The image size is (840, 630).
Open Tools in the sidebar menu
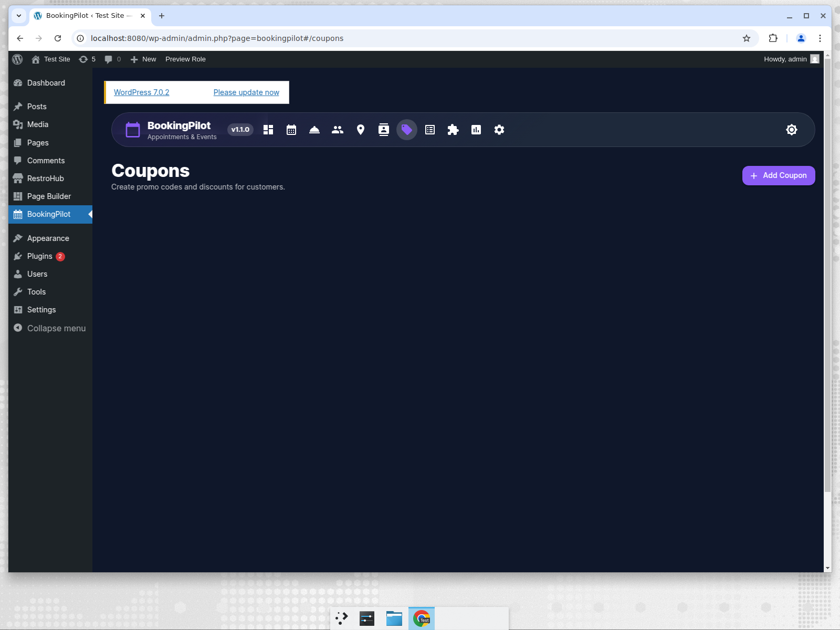[50, 292]
